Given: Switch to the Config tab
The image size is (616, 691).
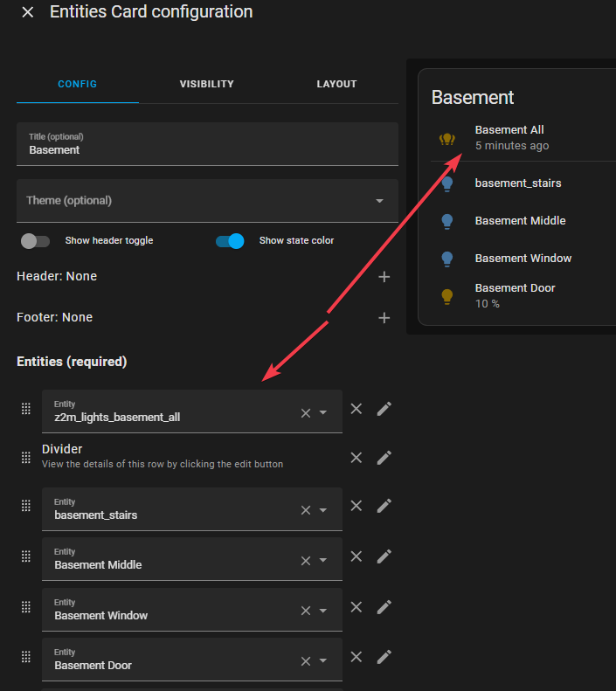Looking at the screenshot, I should [78, 84].
